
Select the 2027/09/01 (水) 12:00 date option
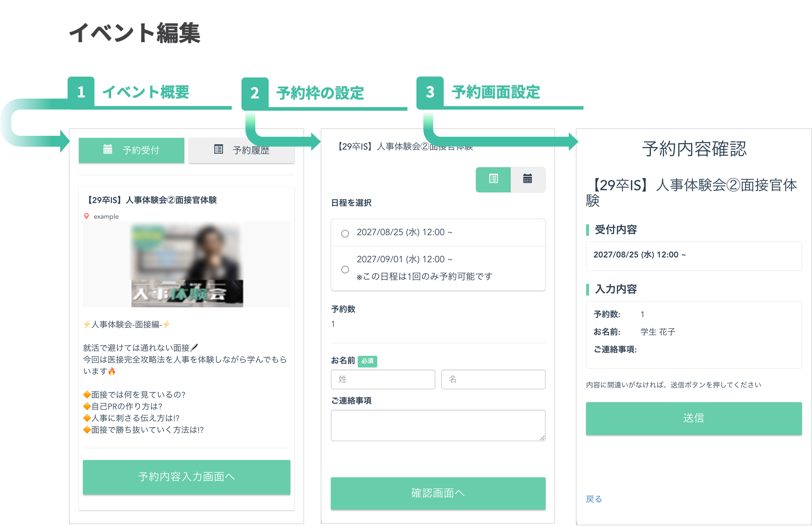345,270
